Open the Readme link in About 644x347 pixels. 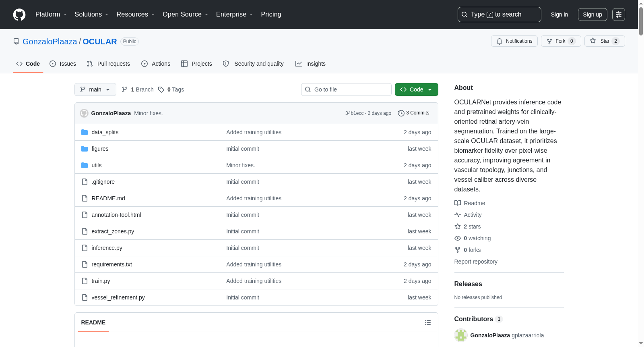tap(470, 203)
